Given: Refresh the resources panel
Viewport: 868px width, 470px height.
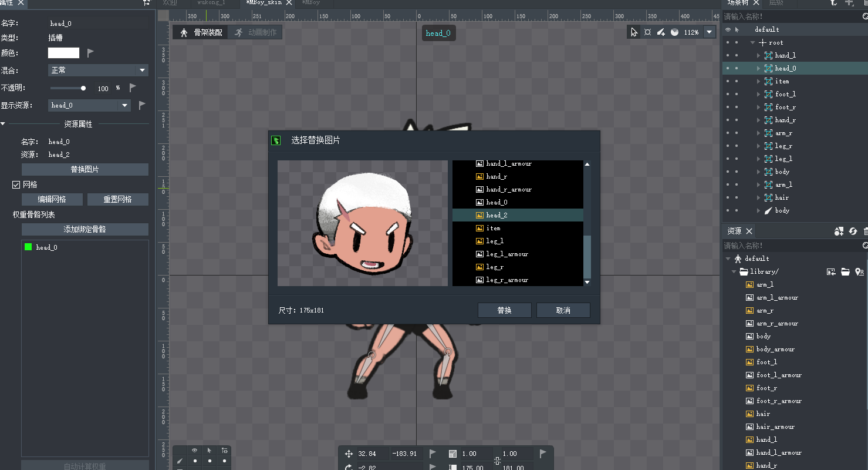Looking at the screenshot, I should 853,231.
